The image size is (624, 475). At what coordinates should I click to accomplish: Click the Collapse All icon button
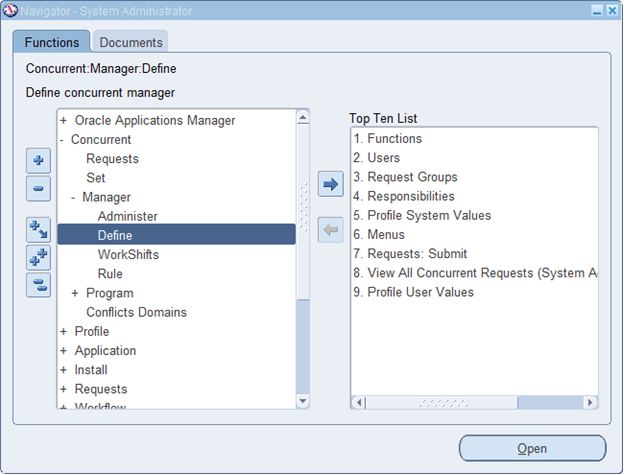[x=38, y=285]
